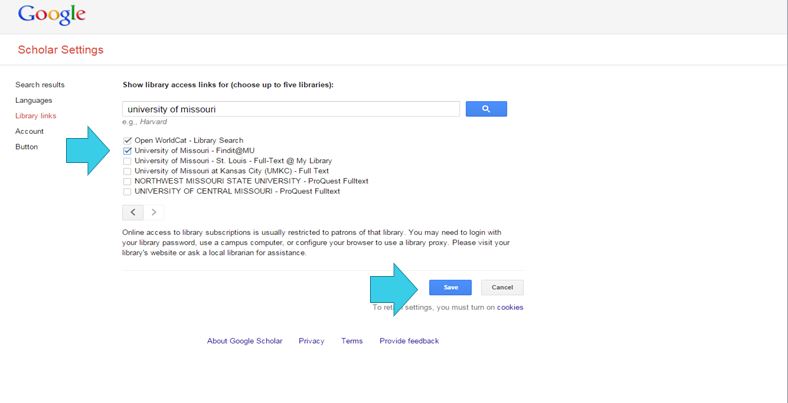Open the Terms link

tap(352, 341)
